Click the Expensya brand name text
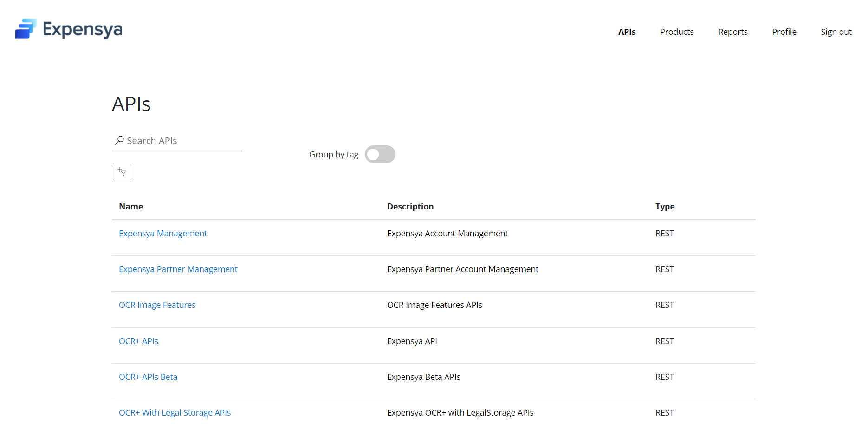Screen dimensions: 868x424 83,29
